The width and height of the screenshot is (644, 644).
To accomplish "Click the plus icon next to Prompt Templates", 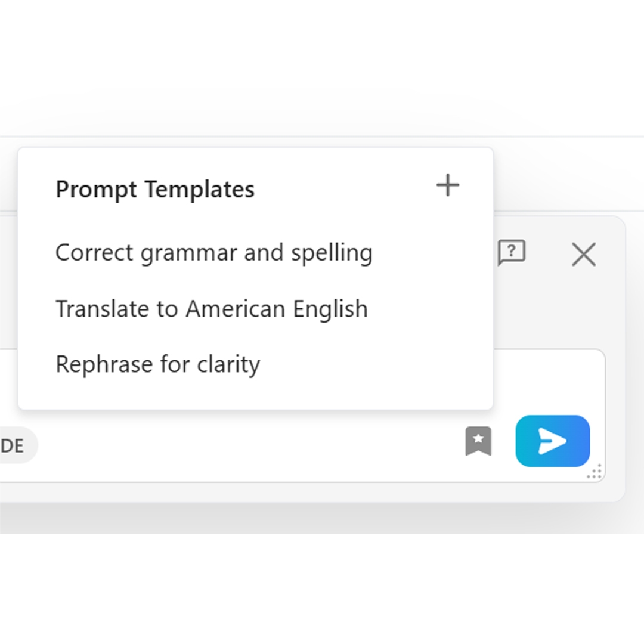I will point(448,185).
